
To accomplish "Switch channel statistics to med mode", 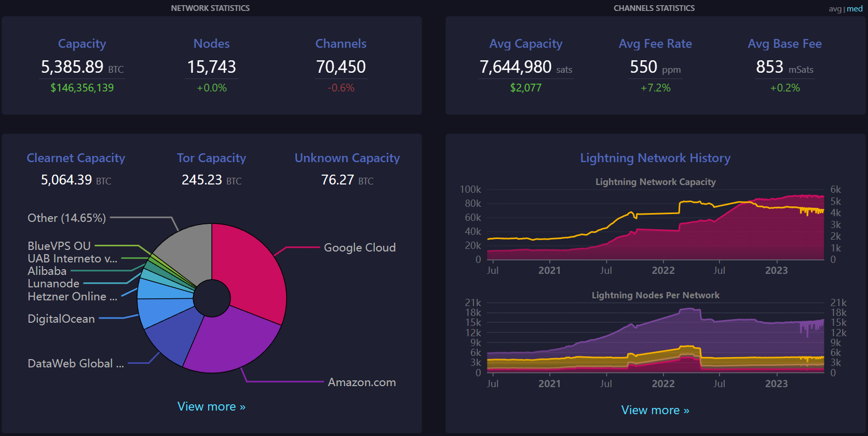I will pyautogui.click(x=855, y=9).
